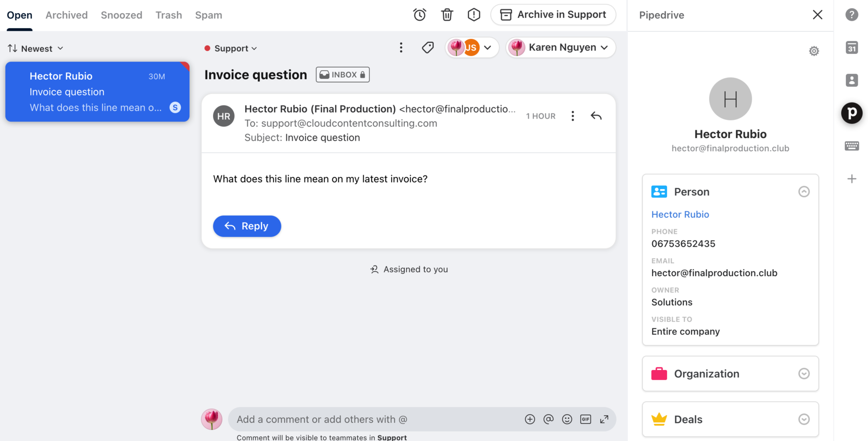Click the trash delete icon
Viewport: 868px width, 441px height.
click(x=447, y=15)
